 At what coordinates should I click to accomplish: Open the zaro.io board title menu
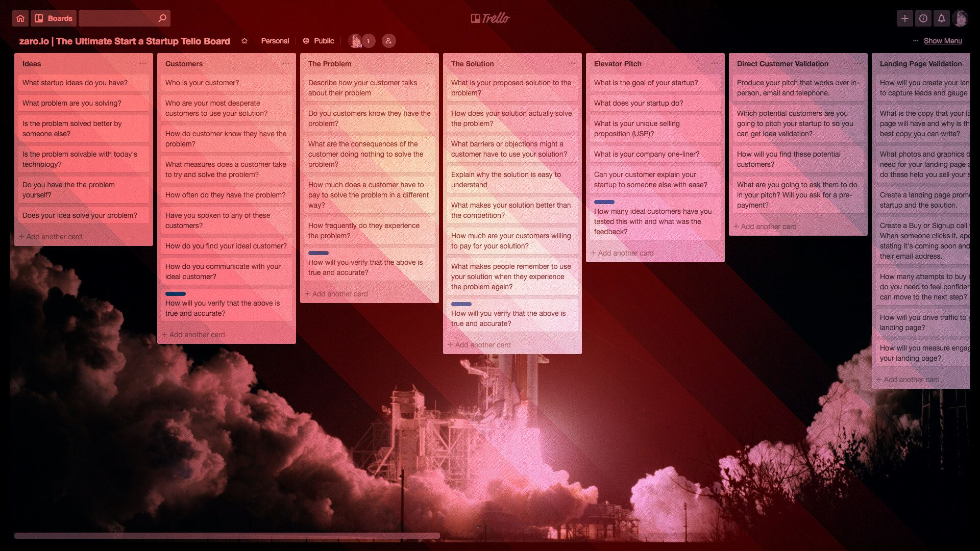pos(125,41)
